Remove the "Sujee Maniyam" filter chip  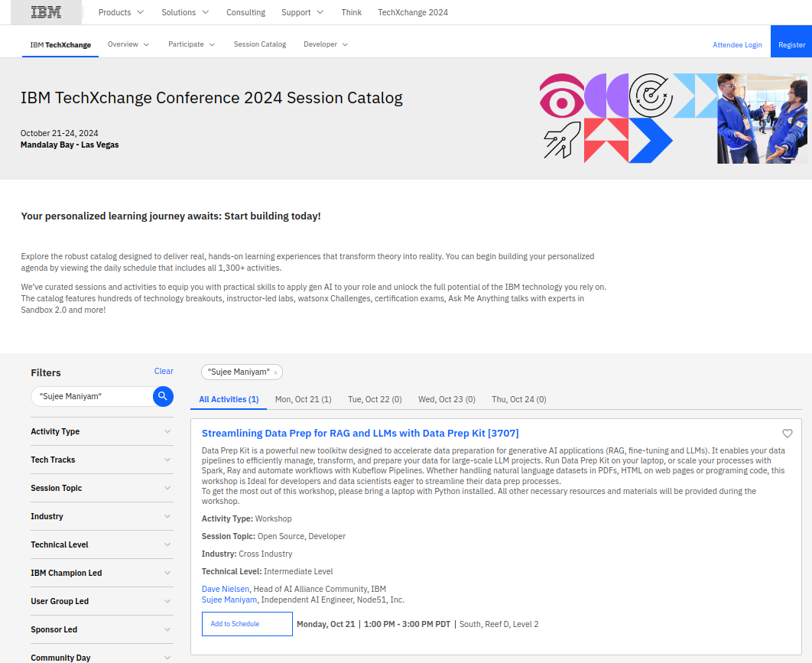(275, 372)
